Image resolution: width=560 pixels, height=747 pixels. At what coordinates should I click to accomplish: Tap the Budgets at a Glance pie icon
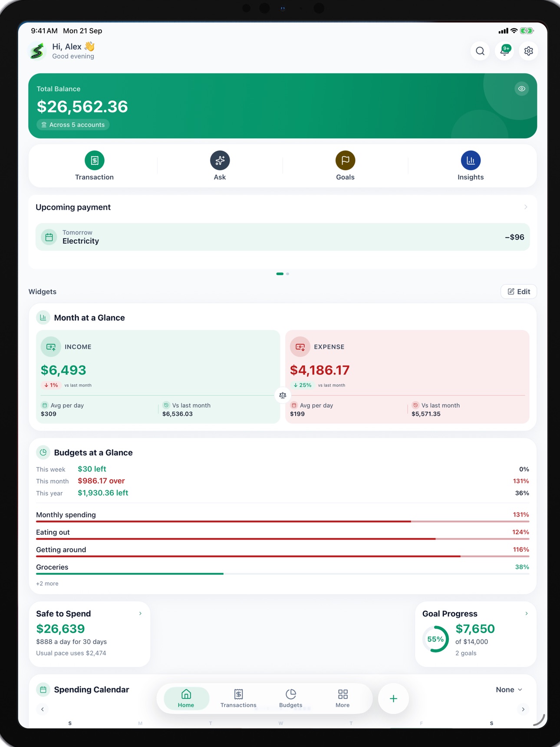pyautogui.click(x=43, y=453)
